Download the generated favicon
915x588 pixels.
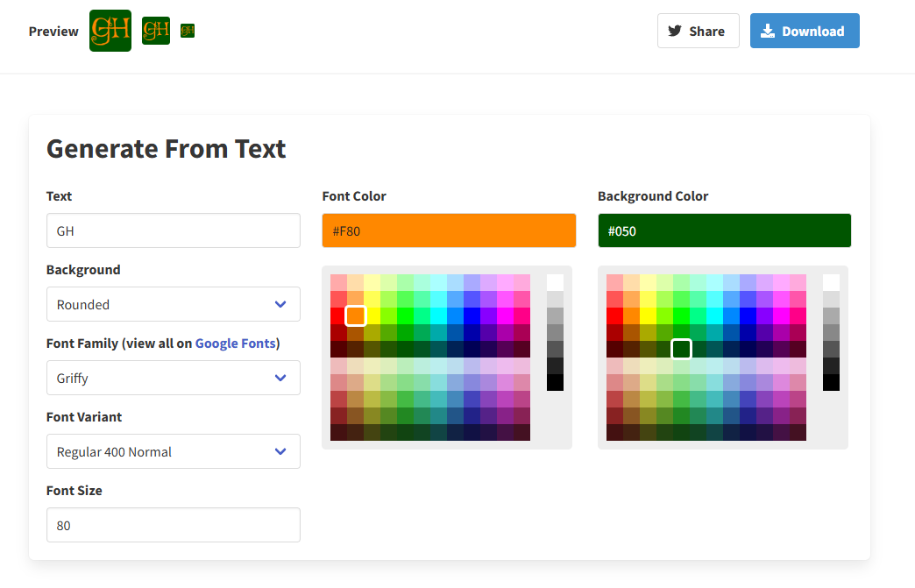coord(805,31)
